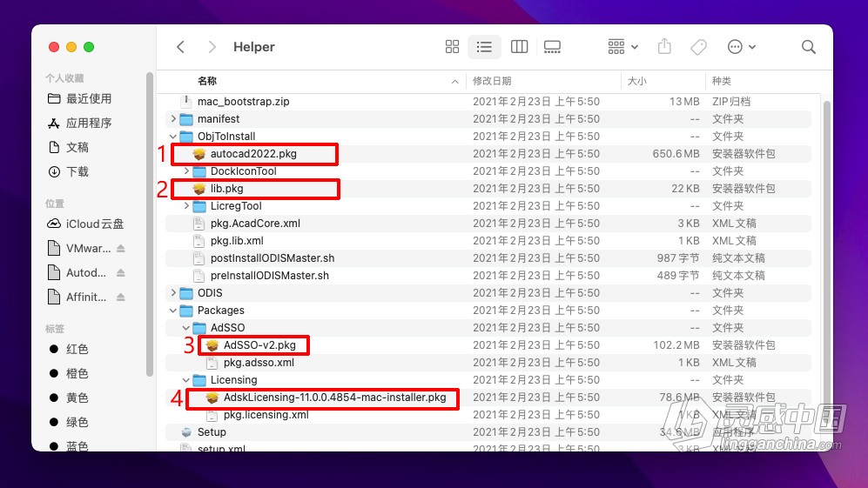
Task: Select the ODIS folder row
Action: pos(488,292)
